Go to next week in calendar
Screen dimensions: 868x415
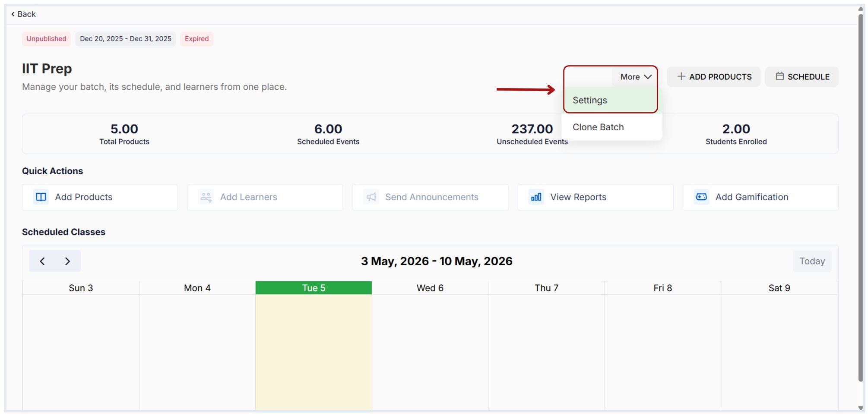click(67, 261)
